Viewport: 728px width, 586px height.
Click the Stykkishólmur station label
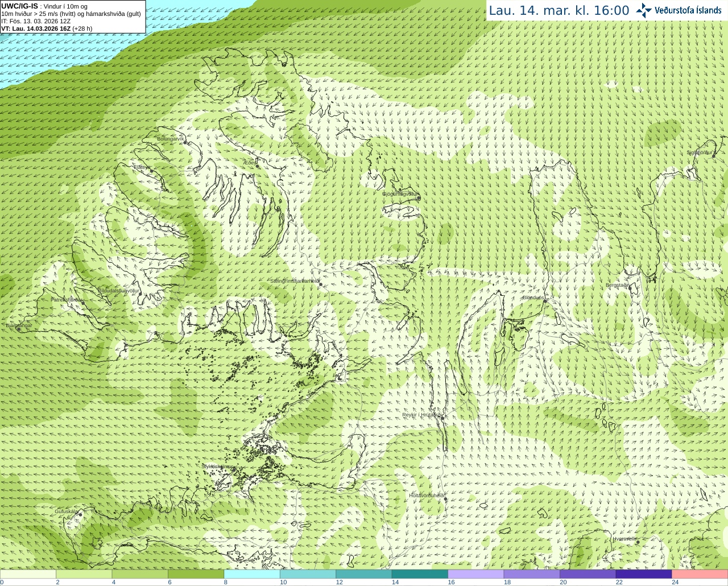[217, 466]
